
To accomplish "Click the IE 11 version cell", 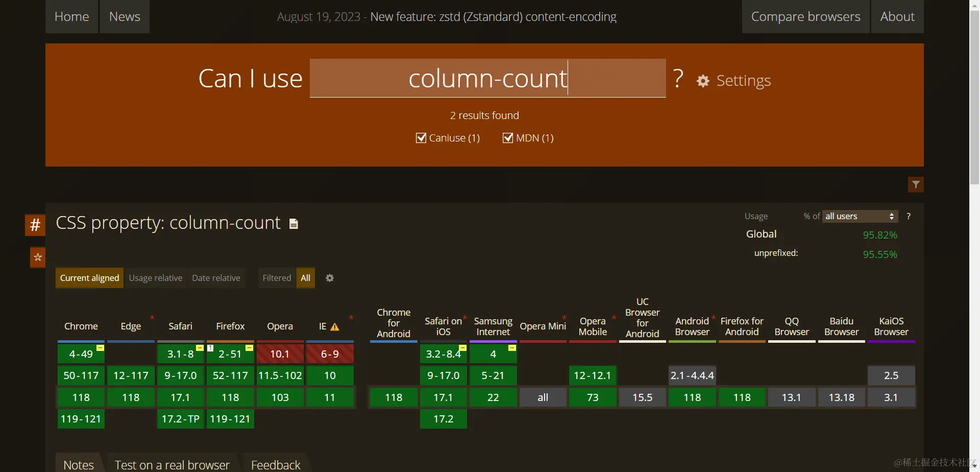I will coord(330,397).
